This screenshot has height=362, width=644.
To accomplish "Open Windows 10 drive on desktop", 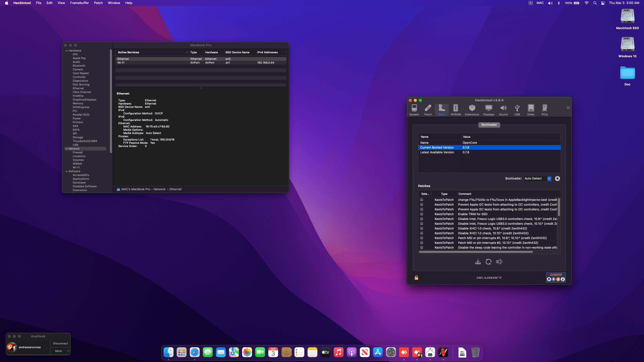I will point(627,48).
